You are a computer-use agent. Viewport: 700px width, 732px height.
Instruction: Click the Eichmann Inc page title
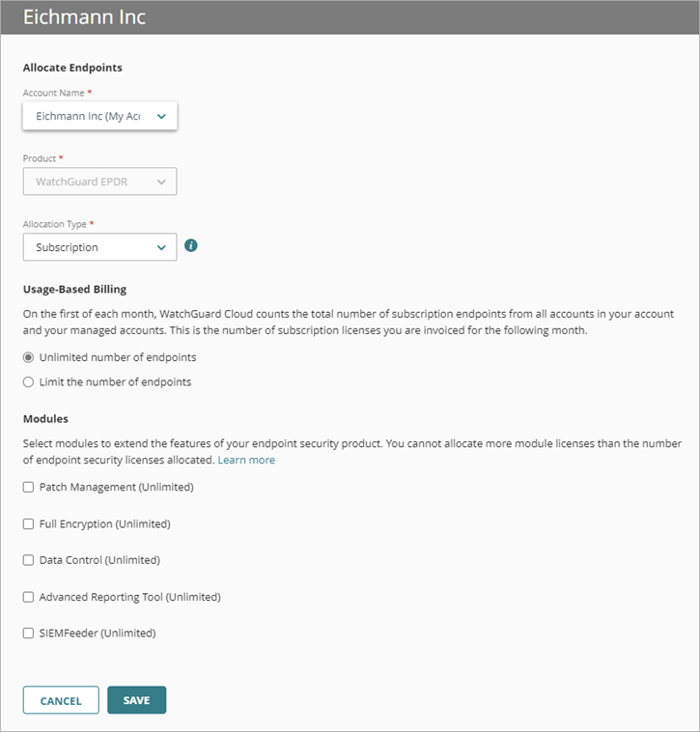[x=84, y=17]
